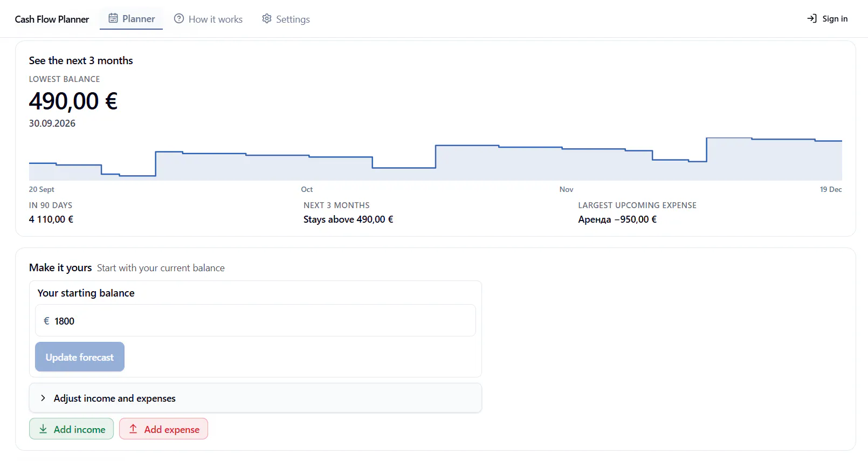The width and height of the screenshot is (868, 461).
Task: Open the Planner tab
Action: pyautogui.click(x=131, y=18)
